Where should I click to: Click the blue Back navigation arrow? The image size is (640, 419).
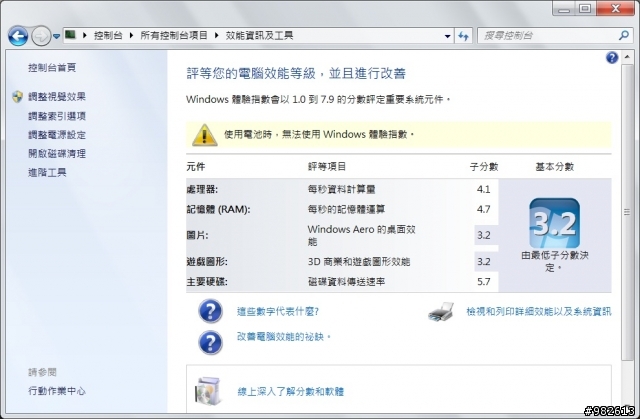tap(18, 36)
